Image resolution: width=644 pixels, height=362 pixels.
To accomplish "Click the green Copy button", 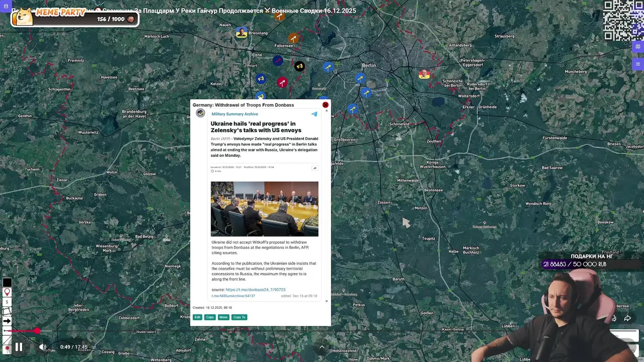I will (210, 317).
